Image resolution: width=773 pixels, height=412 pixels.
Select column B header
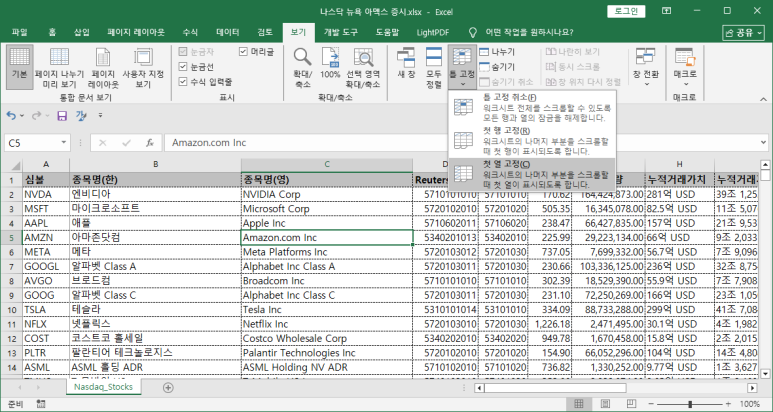click(155, 165)
